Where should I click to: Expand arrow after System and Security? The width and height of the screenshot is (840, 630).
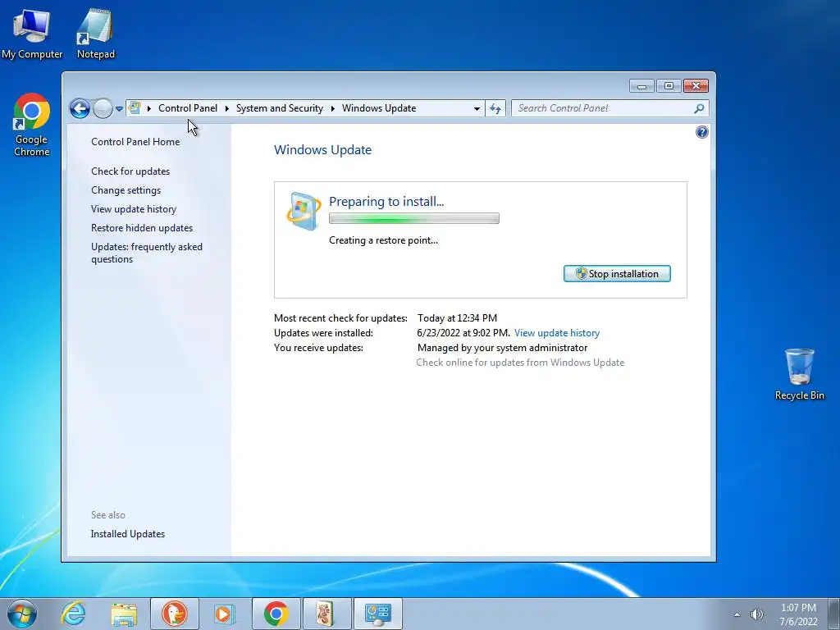(333, 108)
